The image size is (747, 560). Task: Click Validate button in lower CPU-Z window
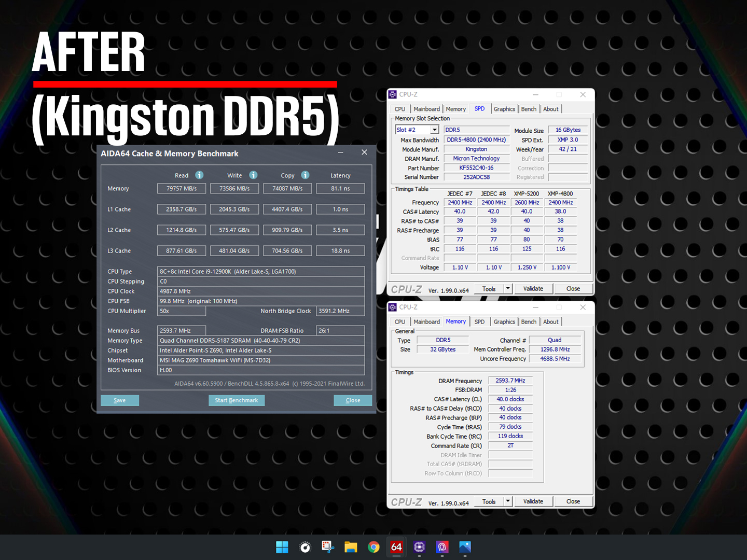tap(533, 501)
